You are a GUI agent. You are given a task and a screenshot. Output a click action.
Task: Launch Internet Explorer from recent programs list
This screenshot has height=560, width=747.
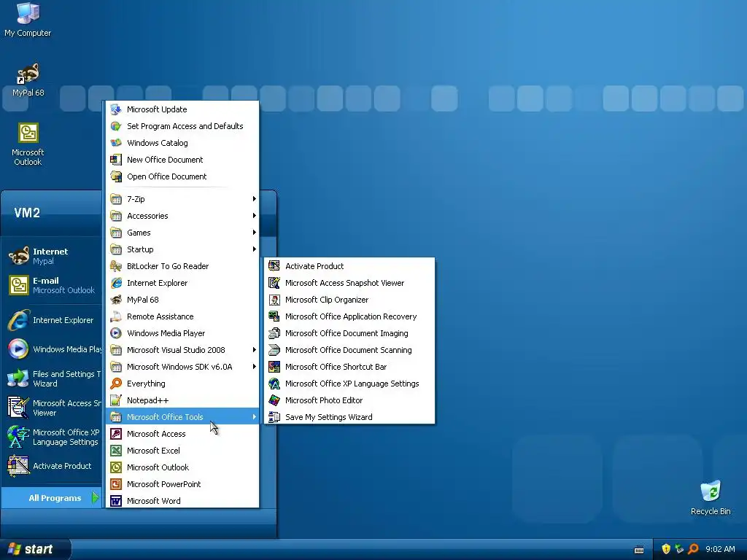tap(52, 320)
